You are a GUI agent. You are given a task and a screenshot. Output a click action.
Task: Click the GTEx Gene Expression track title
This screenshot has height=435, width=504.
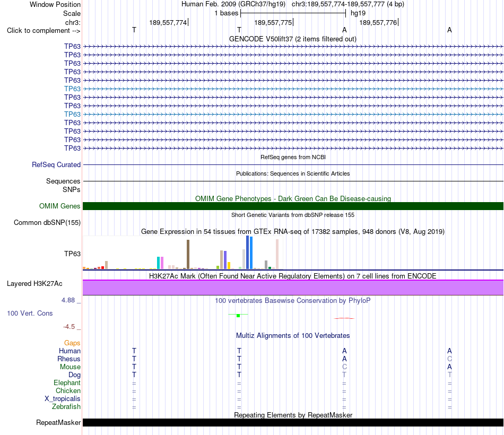(x=292, y=231)
